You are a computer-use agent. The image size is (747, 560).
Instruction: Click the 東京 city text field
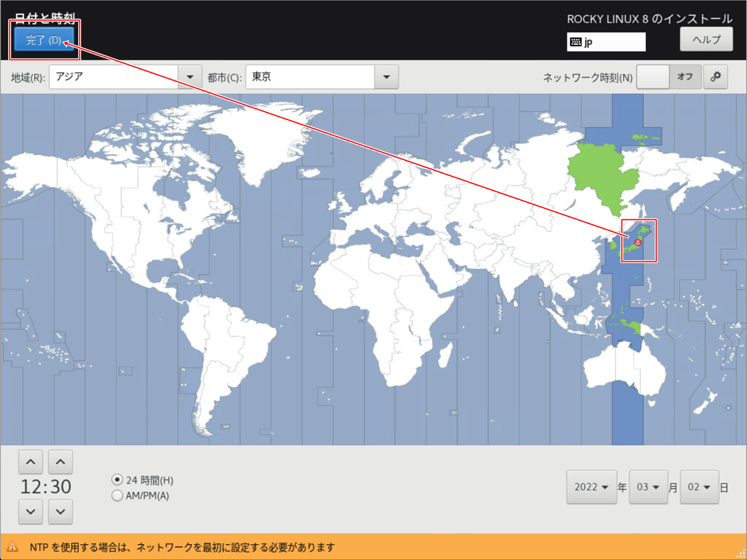pyautogui.click(x=309, y=77)
